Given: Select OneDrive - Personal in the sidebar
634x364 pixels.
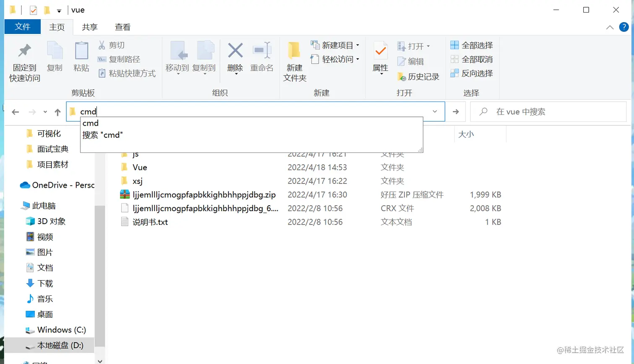Looking at the screenshot, I should point(57,185).
